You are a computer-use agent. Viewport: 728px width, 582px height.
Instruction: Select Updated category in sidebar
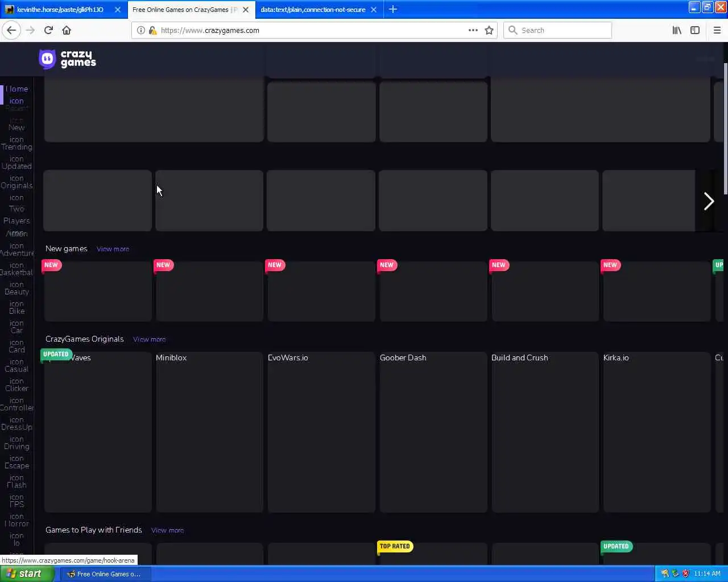pyautogui.click(x=16, y=166)
